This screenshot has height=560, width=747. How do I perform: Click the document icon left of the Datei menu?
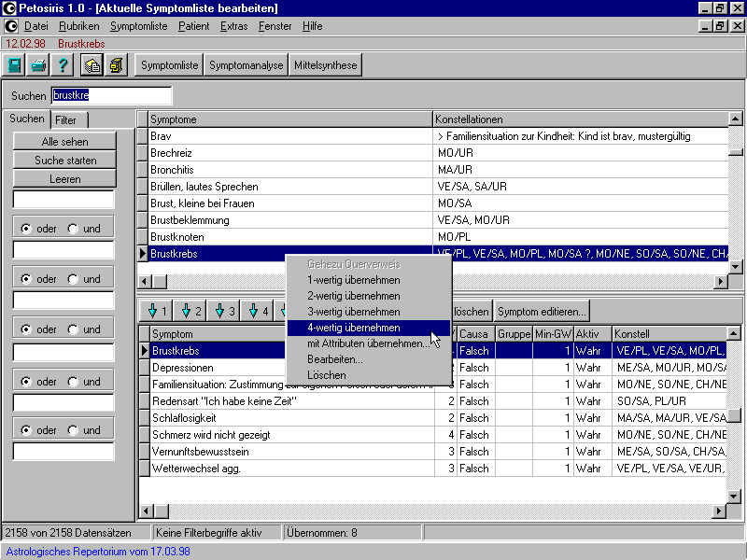click(11, 26)
